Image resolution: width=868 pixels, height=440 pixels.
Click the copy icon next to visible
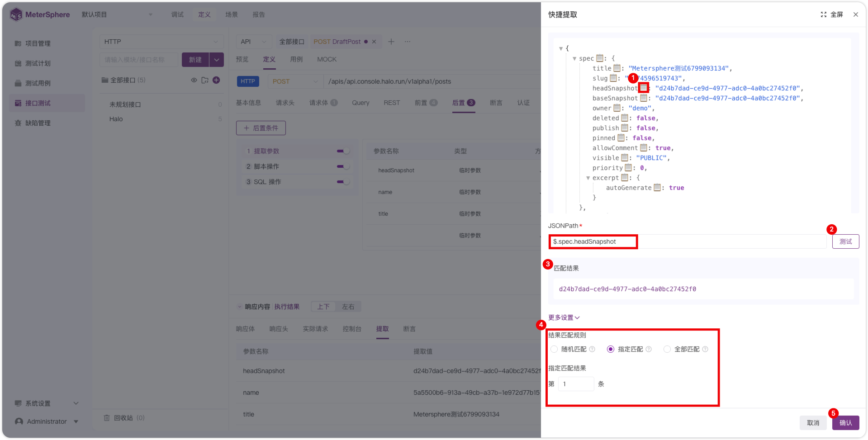click(625, 157)
